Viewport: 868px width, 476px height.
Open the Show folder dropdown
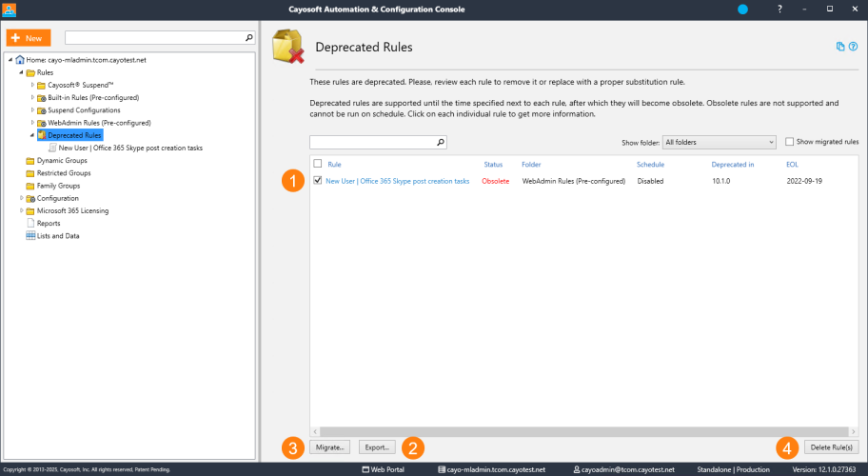(x=720, y=142)
